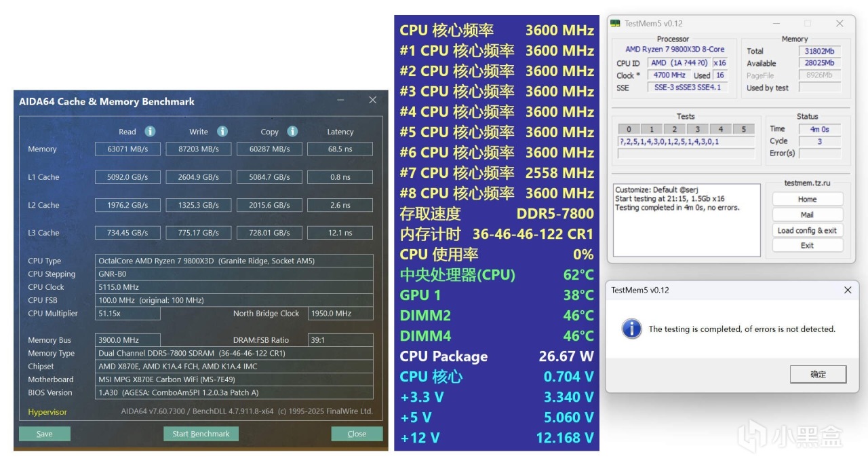Click the Copy info icon in AIDA64
This screenshot has height=465, width=868.
(x=292, y=132)
